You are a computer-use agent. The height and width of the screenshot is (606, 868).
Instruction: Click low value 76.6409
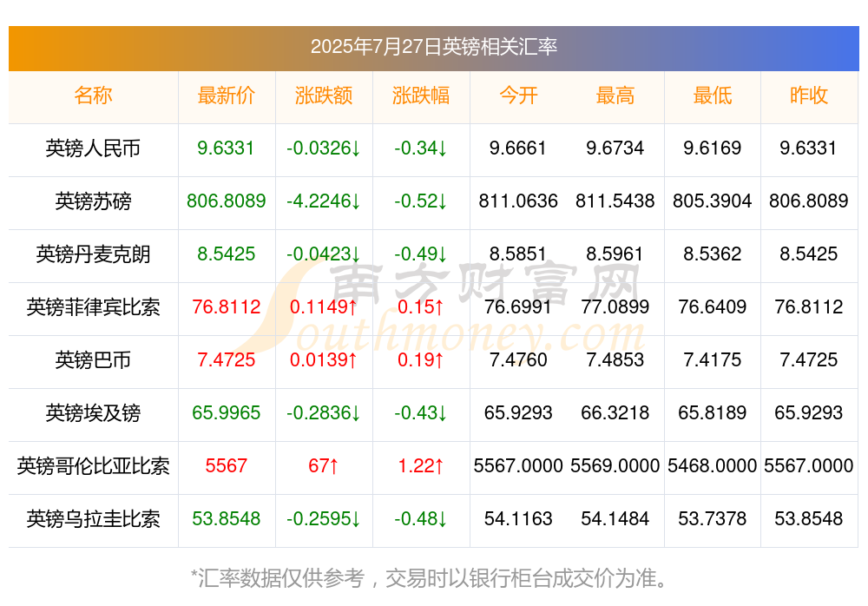click(713, 306)
